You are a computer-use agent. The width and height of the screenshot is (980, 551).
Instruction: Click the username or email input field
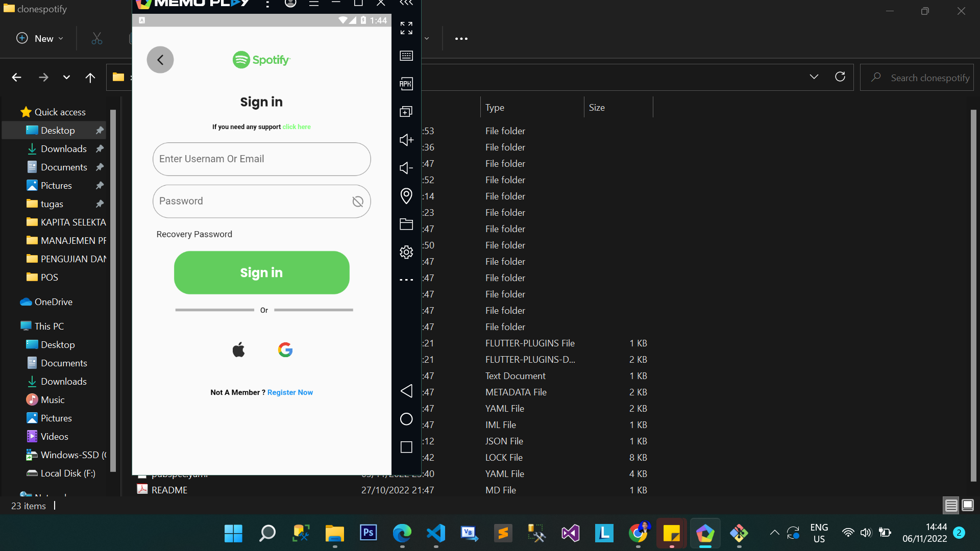click(x=261, y=159)
